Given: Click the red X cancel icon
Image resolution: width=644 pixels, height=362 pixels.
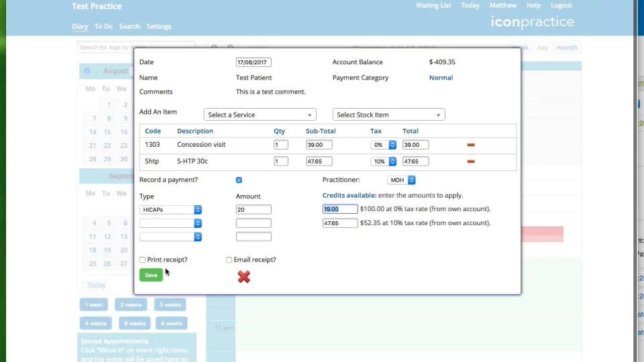Looking at the screenshot, I should 244,276.
